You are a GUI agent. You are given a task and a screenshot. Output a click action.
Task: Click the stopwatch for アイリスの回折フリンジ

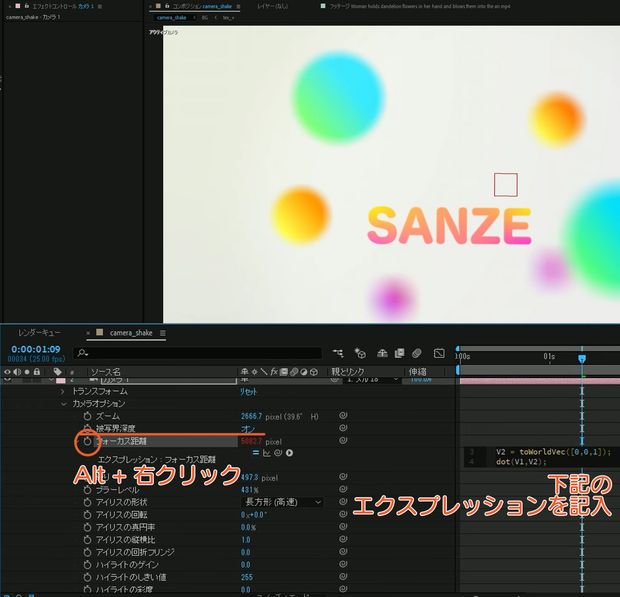coord(87,552)
